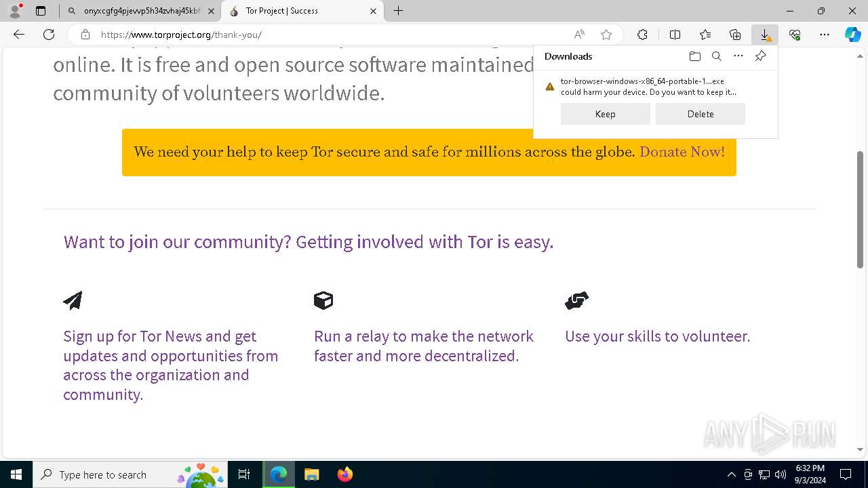868x488 pixels.
Task: Show hidden tray icons chevron
Action: [x=731, y=474]
